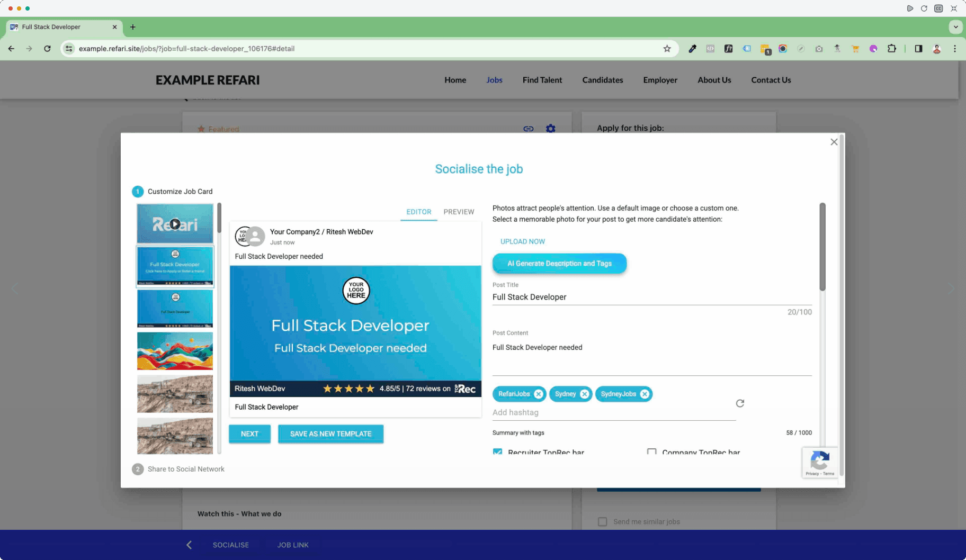Viewport: 966px width, 560px height.
Task: Toggle Recruiter TopRec bar checkbox
Action: tap(497, 452)
